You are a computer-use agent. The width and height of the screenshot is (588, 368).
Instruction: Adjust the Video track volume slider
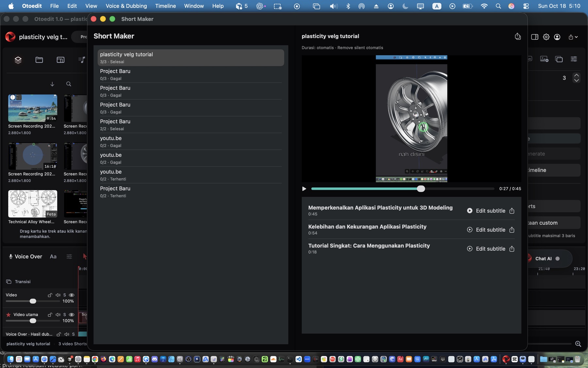(x=33, y=301)
